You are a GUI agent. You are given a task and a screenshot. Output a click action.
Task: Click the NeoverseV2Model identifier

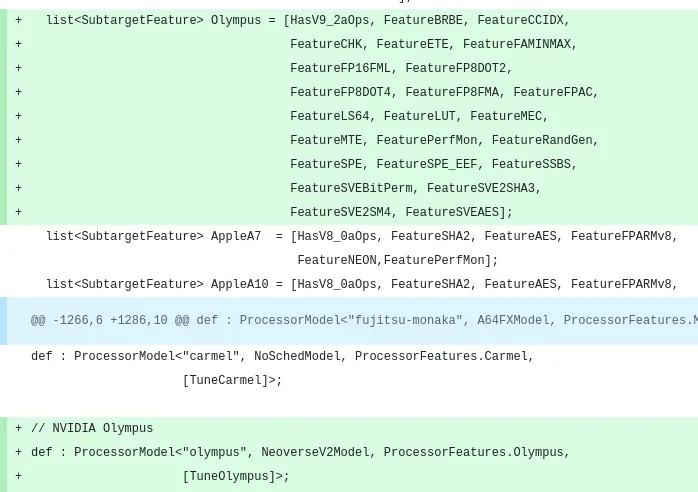(x=315, y=453)
